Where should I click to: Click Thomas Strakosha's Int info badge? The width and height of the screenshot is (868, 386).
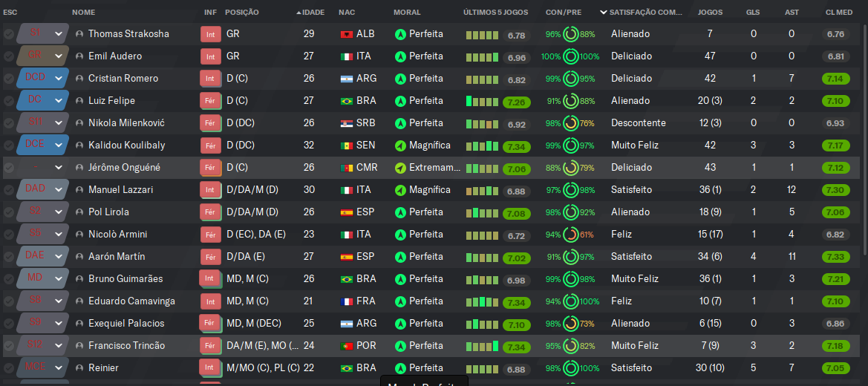click(210, 34)
